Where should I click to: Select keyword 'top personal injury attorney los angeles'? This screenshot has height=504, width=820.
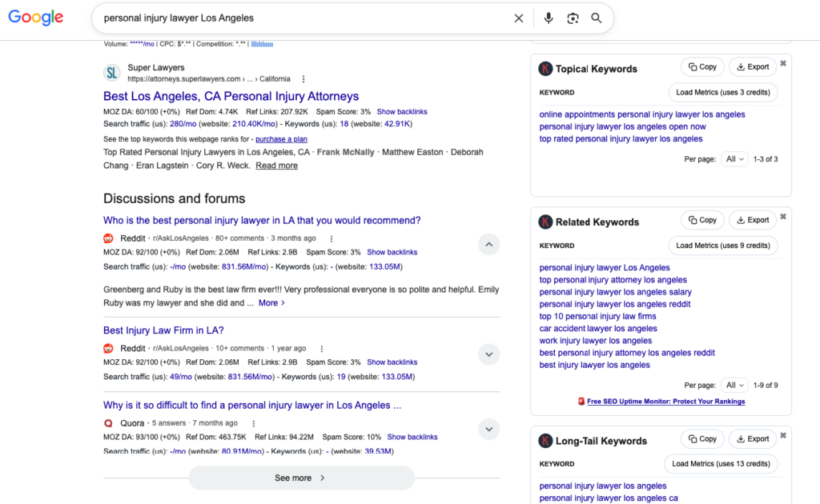tap(613, 280)
